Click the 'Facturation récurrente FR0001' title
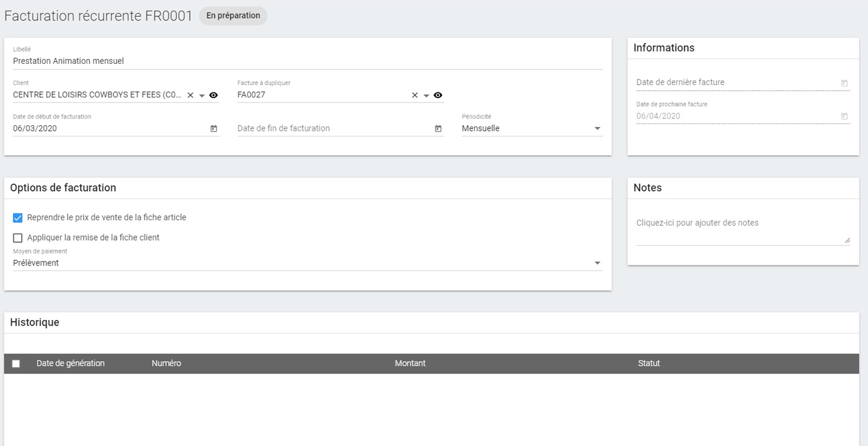This screenshot has width=868, height=446. (x=96, y=16)
